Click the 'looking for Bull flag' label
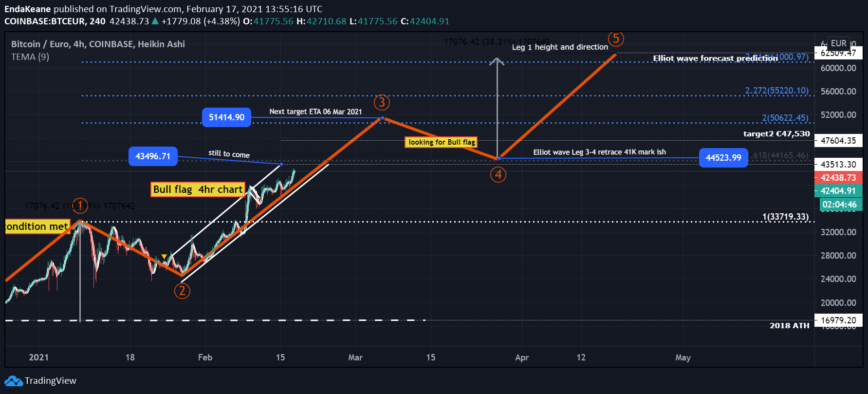Image resolution: width=868 pixels, height=394 pixels. [442, 142]
